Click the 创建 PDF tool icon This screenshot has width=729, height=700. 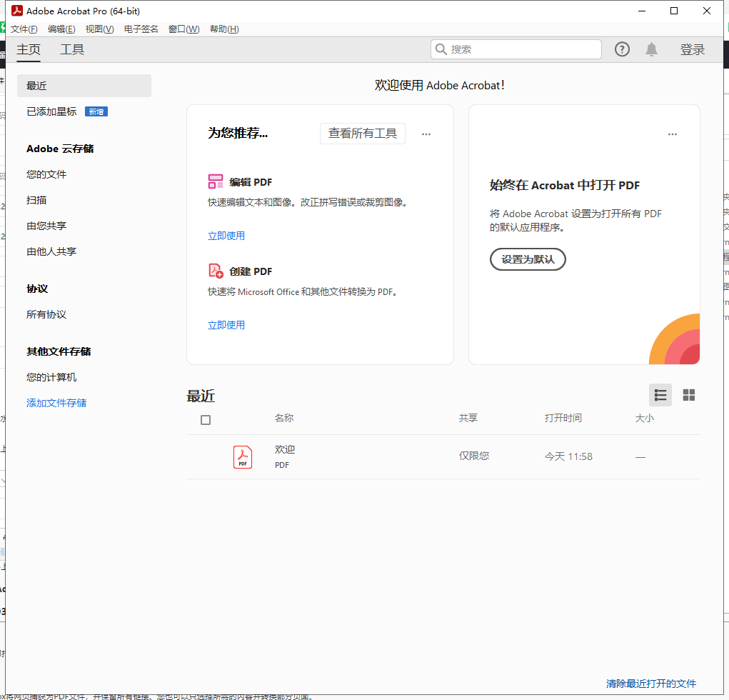tap(216, 271)
